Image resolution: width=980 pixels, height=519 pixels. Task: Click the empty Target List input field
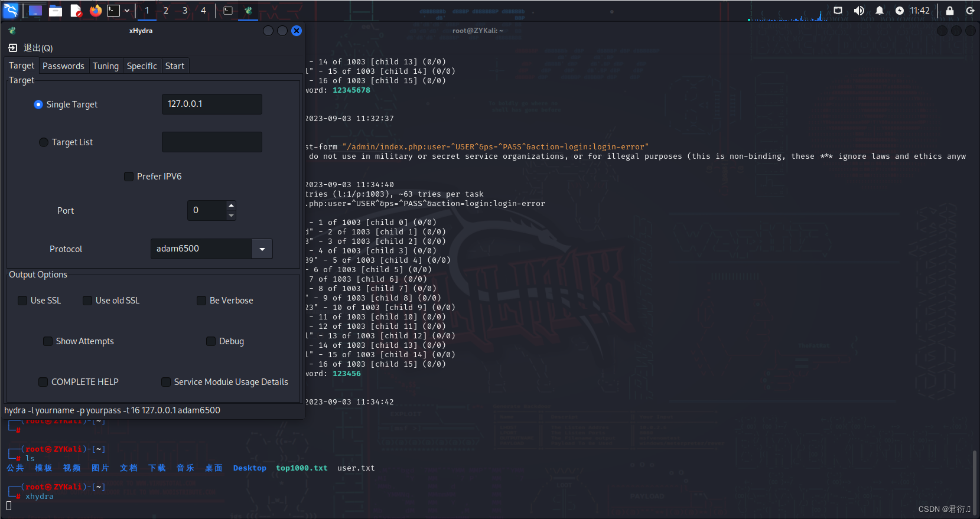212,142
